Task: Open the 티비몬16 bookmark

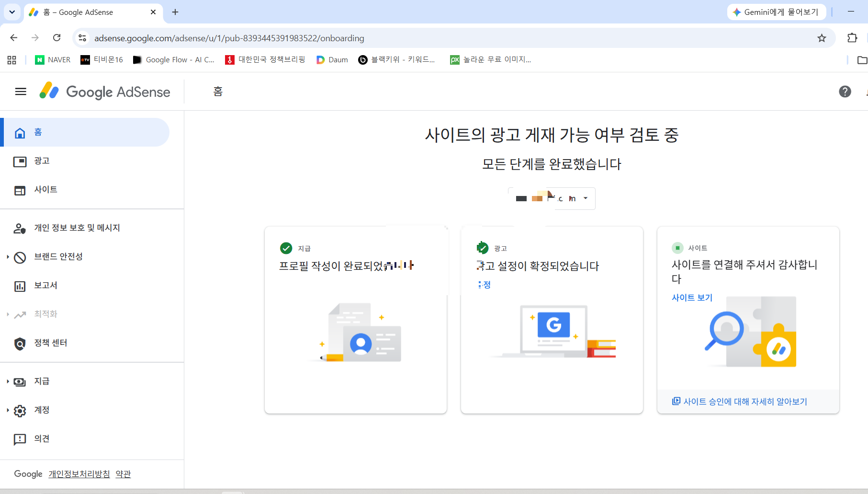Action: pyautogui.click(x=101, y=60)
